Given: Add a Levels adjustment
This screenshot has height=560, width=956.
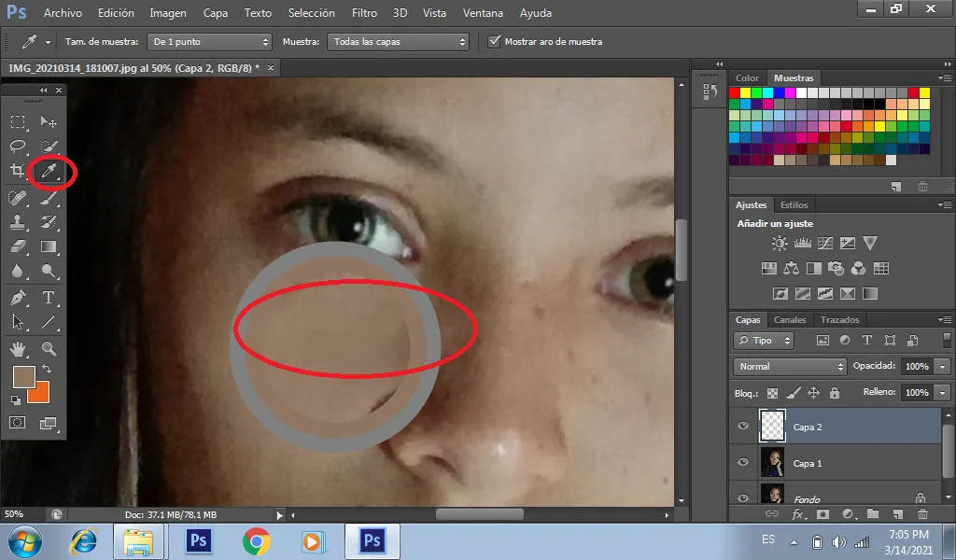Looking at the screenshot, I should (802, 244).
